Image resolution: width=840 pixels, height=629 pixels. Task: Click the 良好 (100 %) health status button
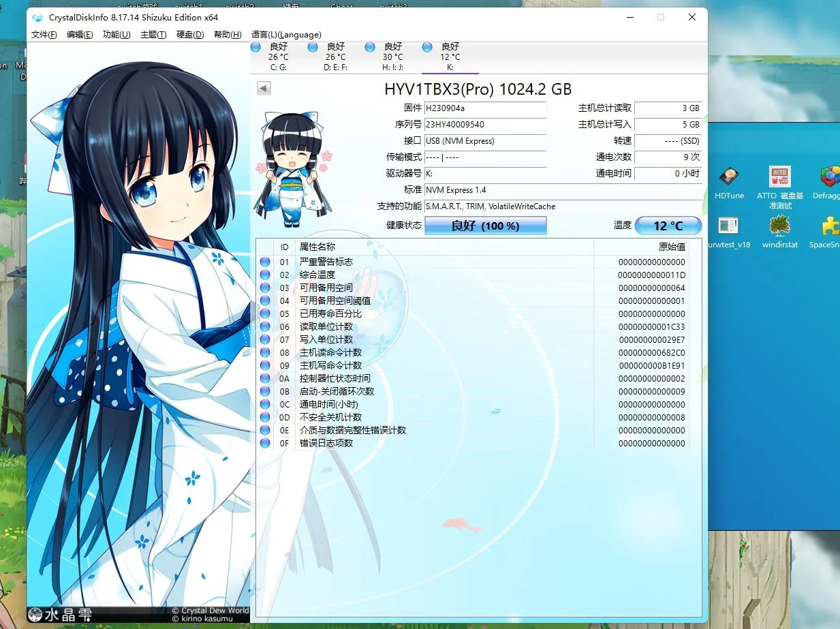(x=486, y=226)
